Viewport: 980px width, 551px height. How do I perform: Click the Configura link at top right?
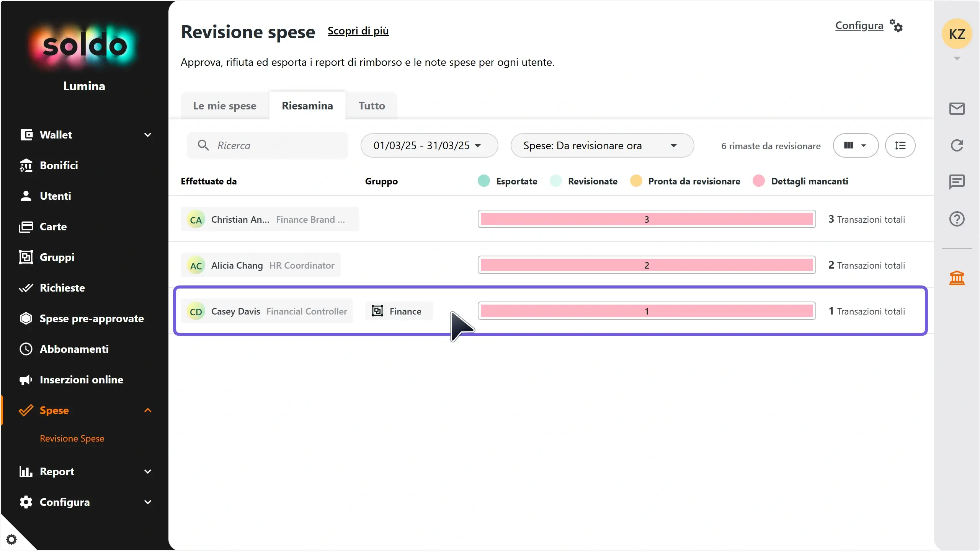click(859, 26)
